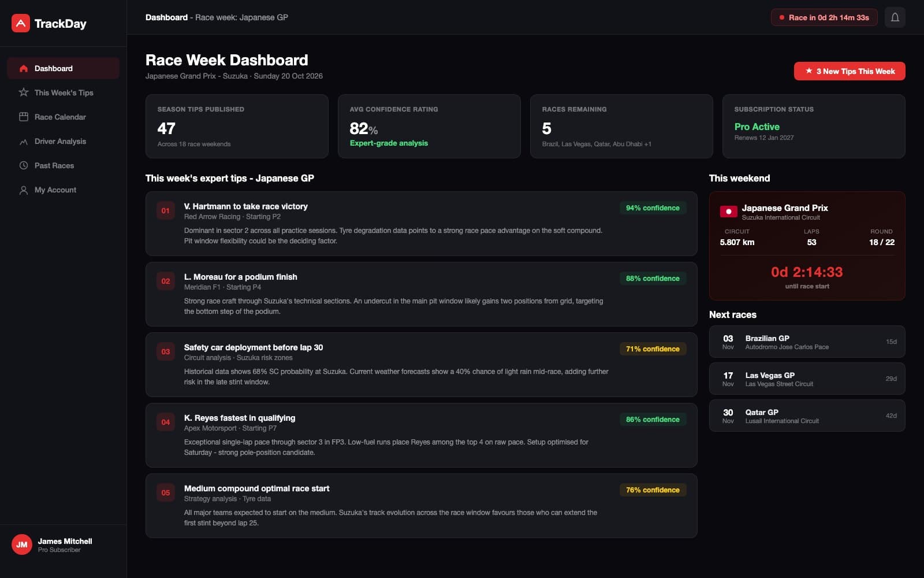The height and width of the screenshot is (578, 924).
Task: Click the calendar icon beside Race Calendar
Action: [24, 117]
